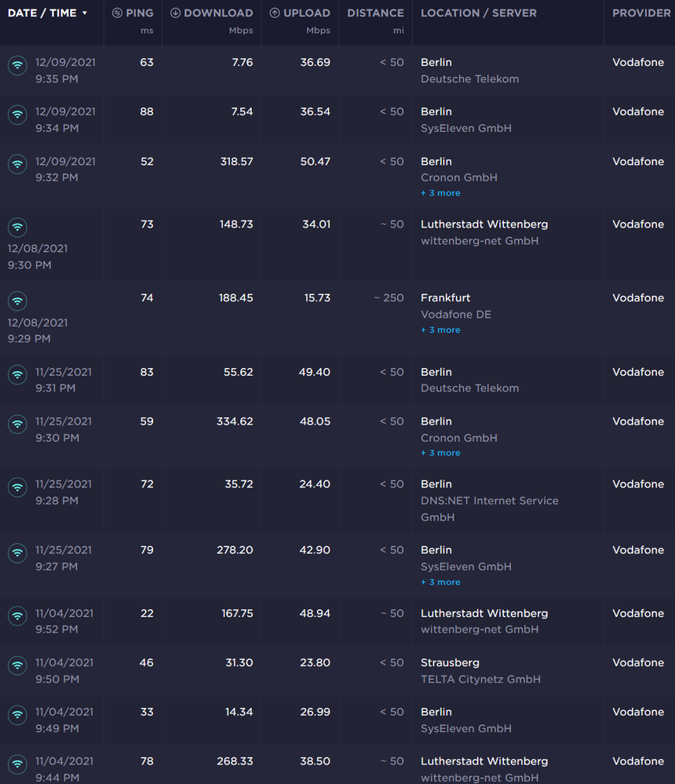Click the 49.40 upload value
The width and height of the screenshot is (675, 784).
[315, 372]
